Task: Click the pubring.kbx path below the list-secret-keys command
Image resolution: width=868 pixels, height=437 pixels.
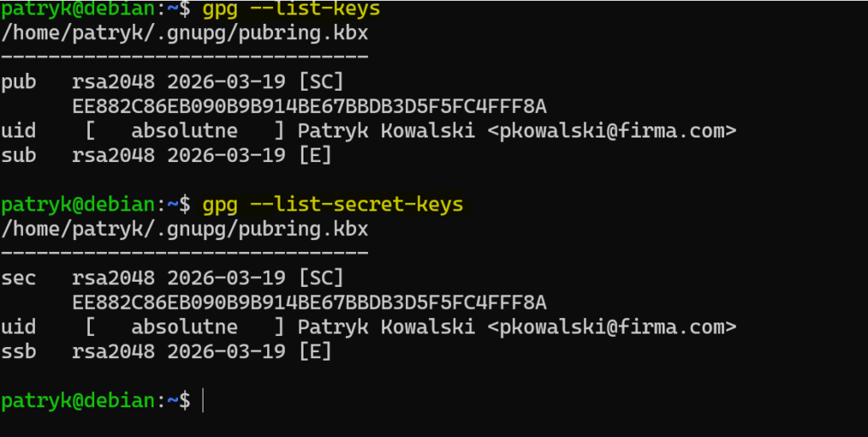Action: click(185, 229)
